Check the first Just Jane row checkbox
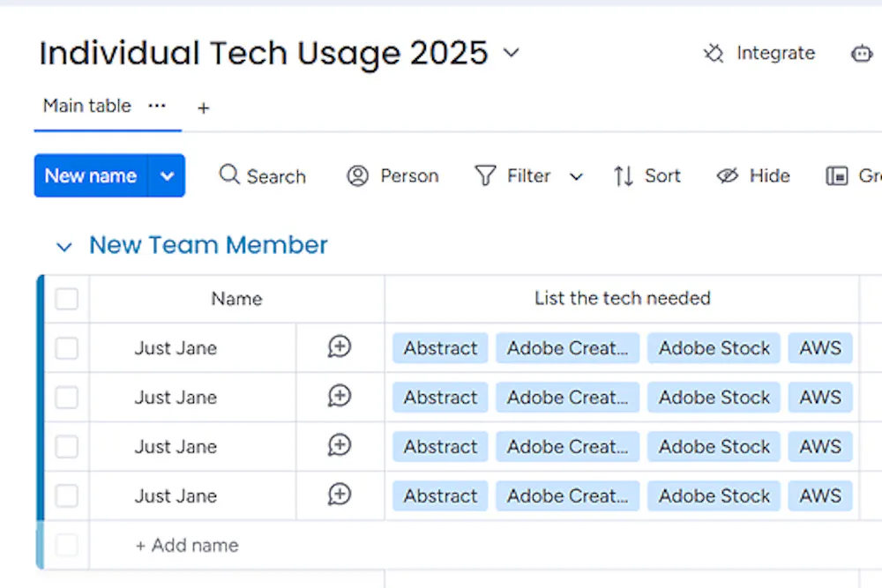 click(67, 348)
